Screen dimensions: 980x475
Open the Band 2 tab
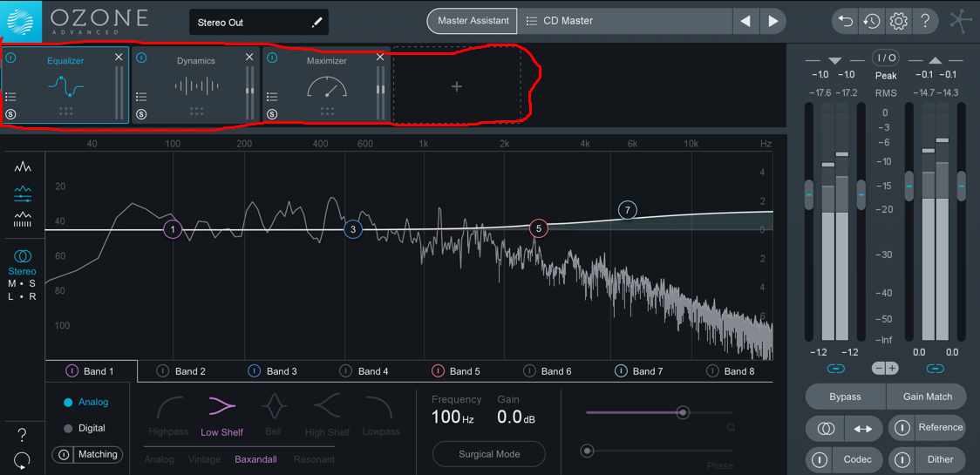coord(182,371)
